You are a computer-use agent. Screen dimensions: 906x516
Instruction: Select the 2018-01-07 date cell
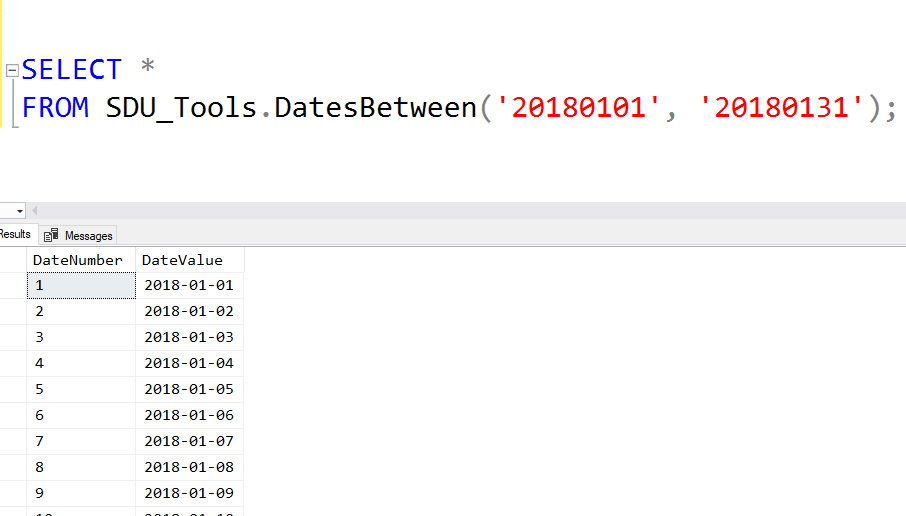tap(190, 441)
